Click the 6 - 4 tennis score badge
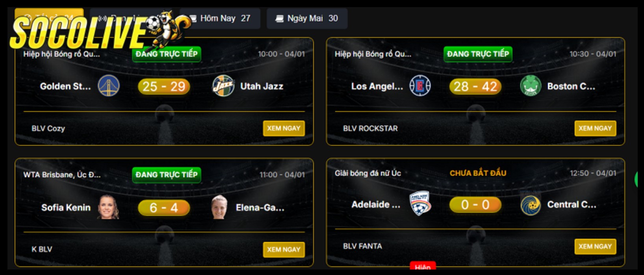This screenshot has height=275, width=644. tap(164, 208)
